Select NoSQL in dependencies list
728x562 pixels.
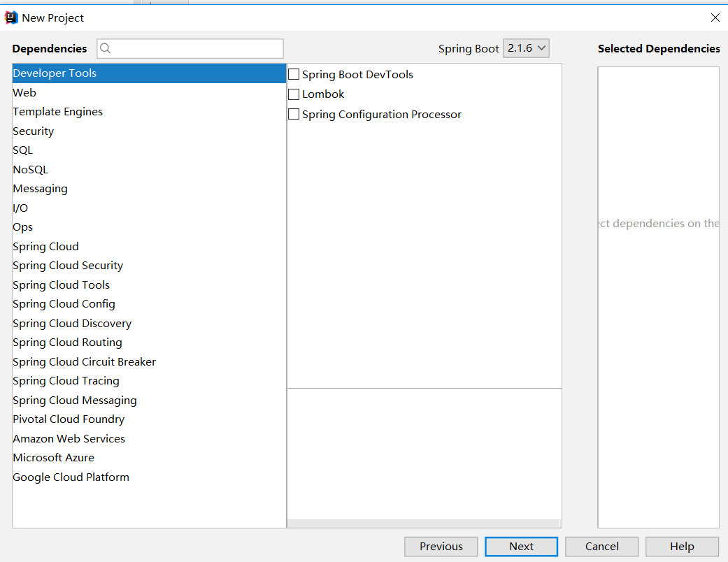click(30, 170)
